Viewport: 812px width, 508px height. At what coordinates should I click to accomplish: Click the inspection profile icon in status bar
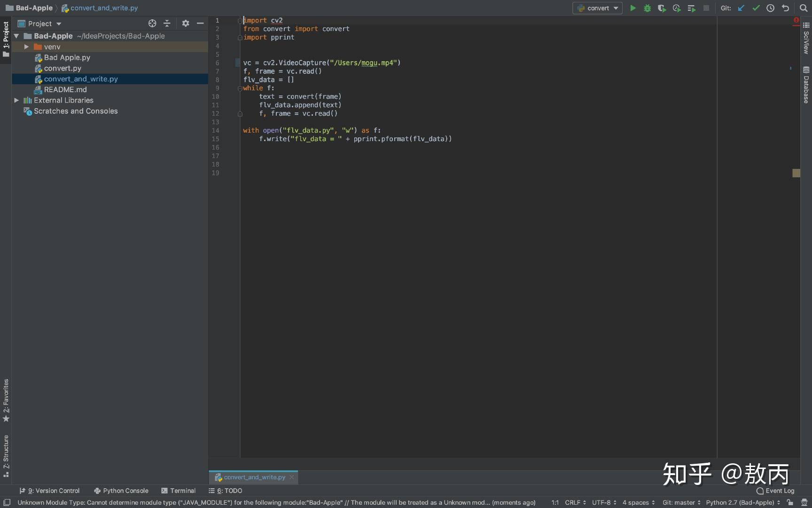804,502
